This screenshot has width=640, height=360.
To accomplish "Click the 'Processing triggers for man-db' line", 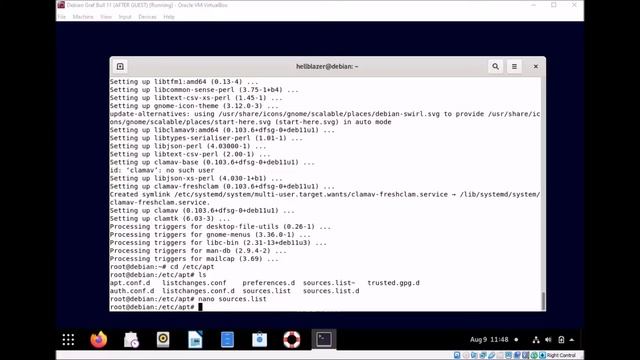I will tap(198, 251).
